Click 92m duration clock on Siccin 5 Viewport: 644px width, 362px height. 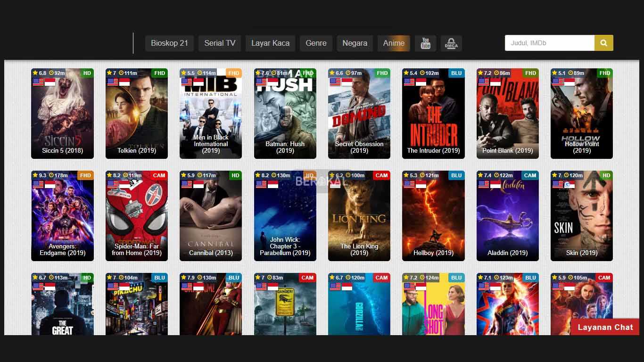click(x=57, y=73)
